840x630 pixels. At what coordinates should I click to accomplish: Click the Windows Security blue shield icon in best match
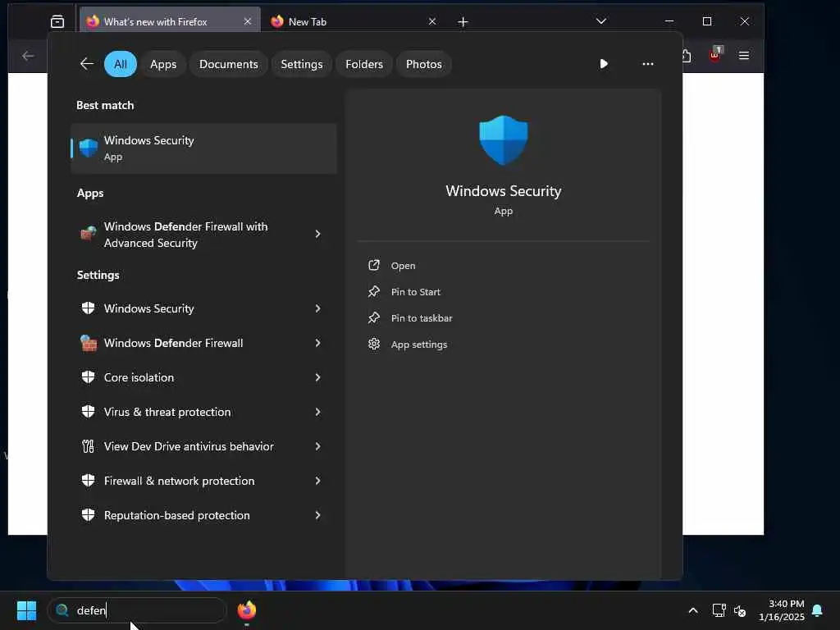tap(89, 148)
